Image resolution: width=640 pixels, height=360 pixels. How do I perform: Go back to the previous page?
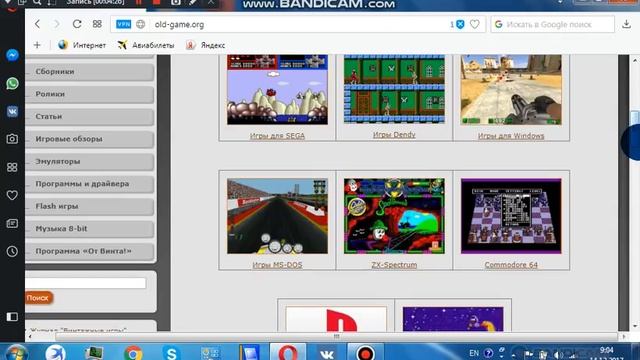coord(38,24)
